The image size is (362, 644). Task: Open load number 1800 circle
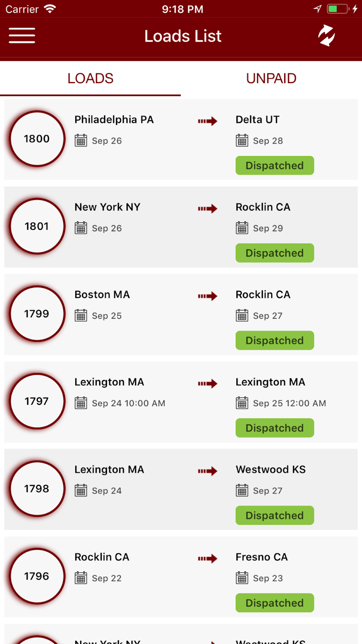[37, 139]
